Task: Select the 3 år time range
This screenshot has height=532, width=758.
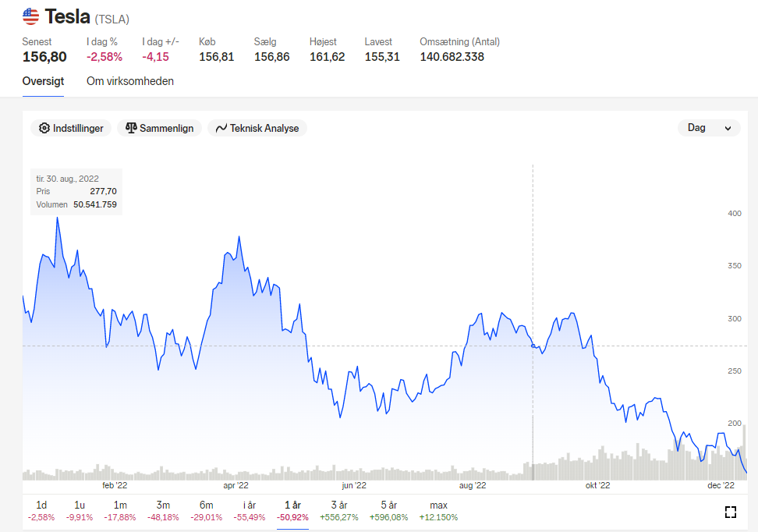Action: point(339,511)
